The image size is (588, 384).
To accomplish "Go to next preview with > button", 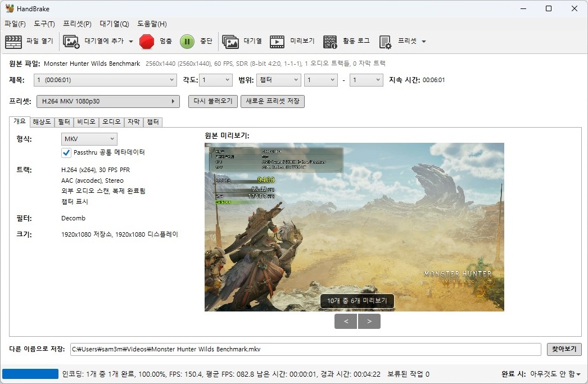I will 369,322.
